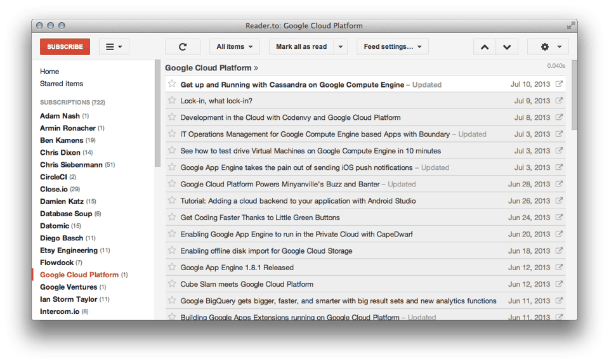Open 'Google App Engine 1.8.1 Released' article
This screenshot has width=609, height=364.
point(237,268)
